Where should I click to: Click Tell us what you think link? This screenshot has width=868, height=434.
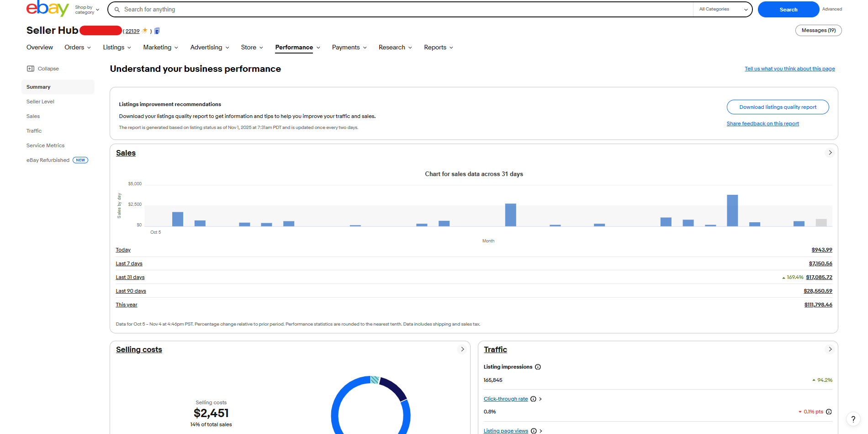pyautogui.click(x=789, y=69)
